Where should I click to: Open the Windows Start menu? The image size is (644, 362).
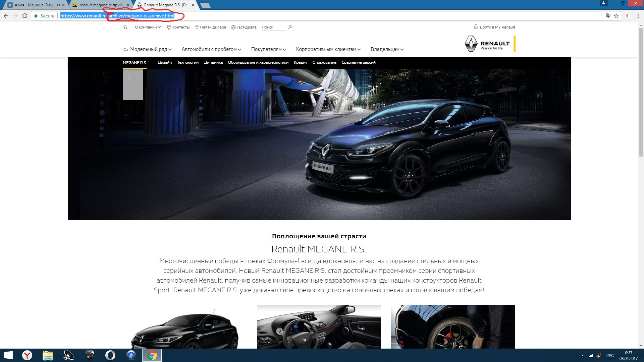(x=8, y=355)
